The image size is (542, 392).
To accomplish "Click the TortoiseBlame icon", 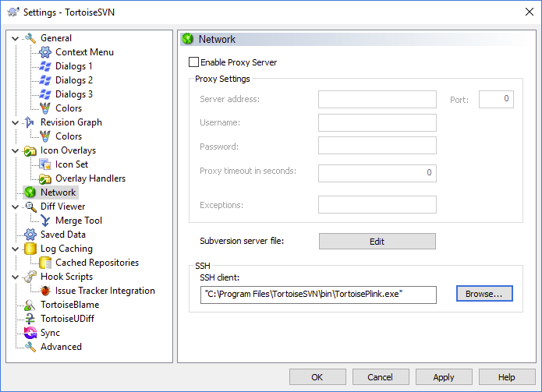I will click(30, 305).
